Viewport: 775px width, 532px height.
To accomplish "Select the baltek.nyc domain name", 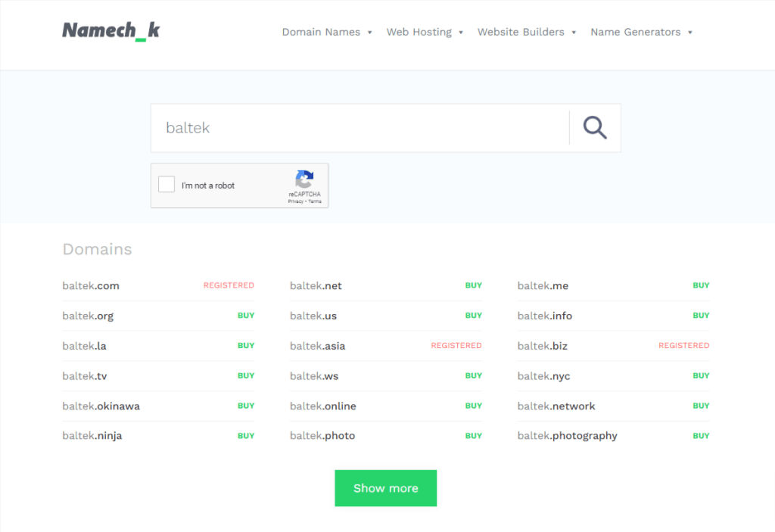I will [x=543, y=376].
